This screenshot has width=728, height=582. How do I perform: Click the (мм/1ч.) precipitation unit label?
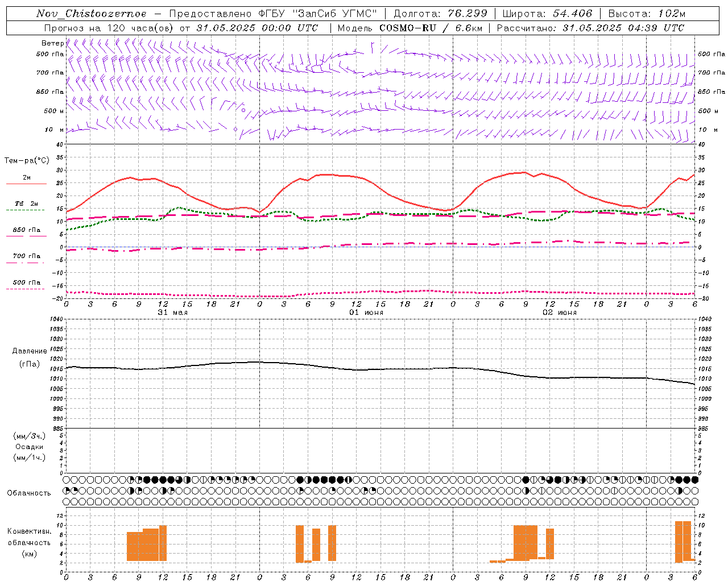coord(30,458)
